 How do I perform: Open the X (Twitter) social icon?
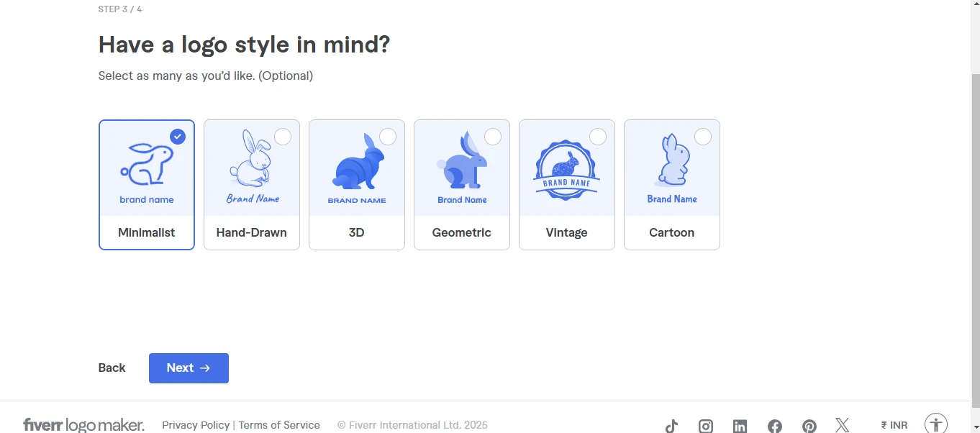point(843,425)
